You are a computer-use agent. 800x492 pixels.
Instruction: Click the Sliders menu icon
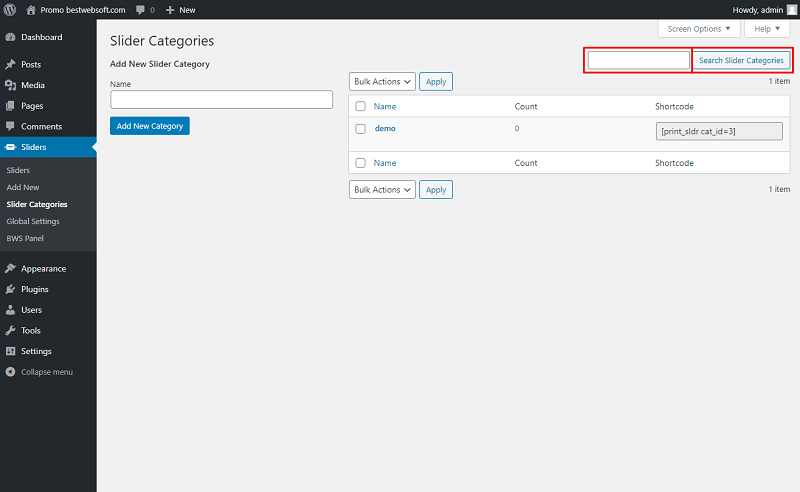10,147
